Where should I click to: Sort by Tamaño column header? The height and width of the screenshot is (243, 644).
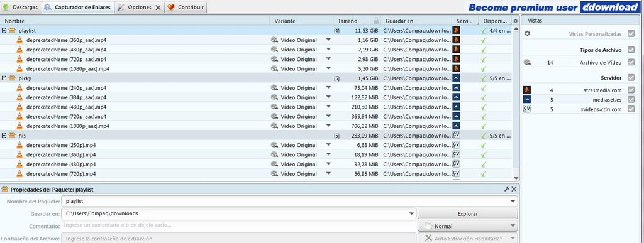click(357, 21)
